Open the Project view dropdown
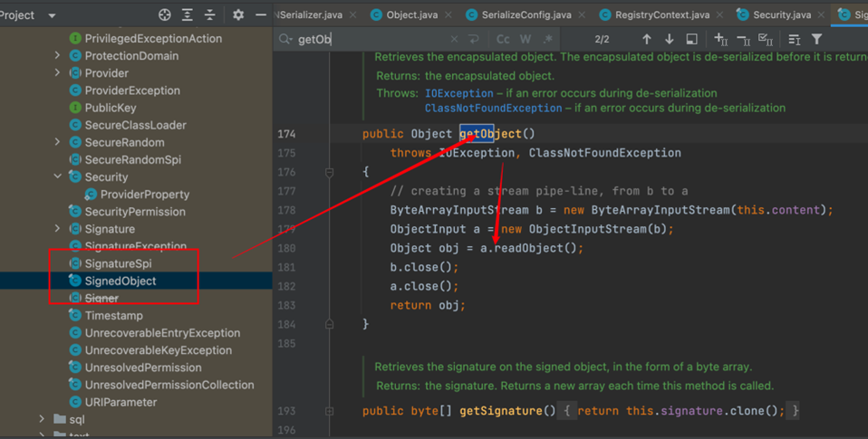This screenshot has height=439, width=868. click(x=52, y=15)
